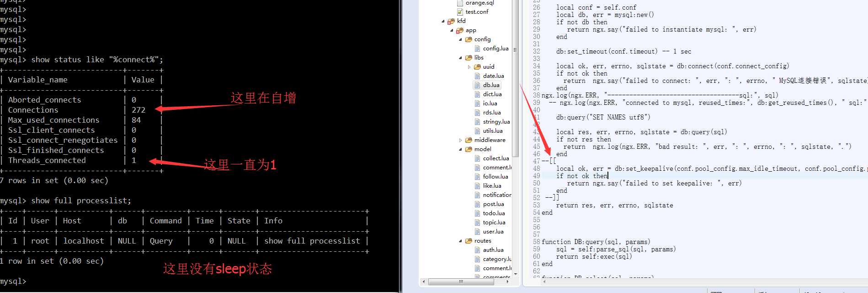The image size is (868, 293).
Task: Expand the middleware folder node
Action: pos(460,140)
